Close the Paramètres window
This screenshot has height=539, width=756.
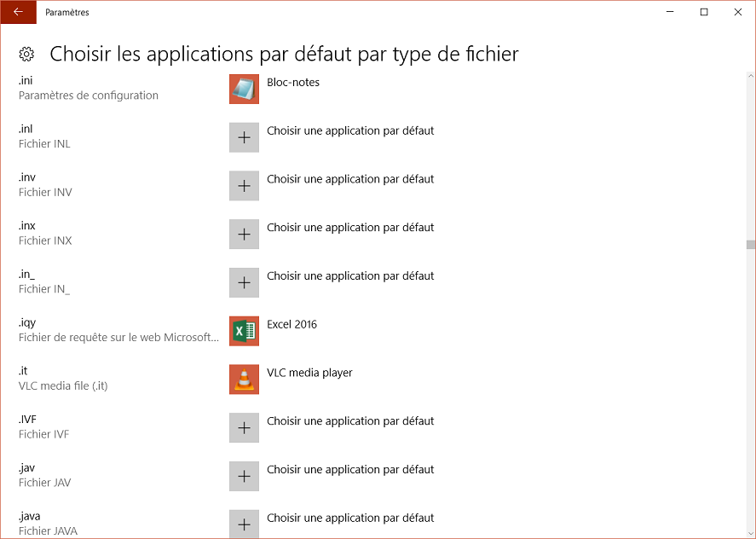tap(738, 12)
